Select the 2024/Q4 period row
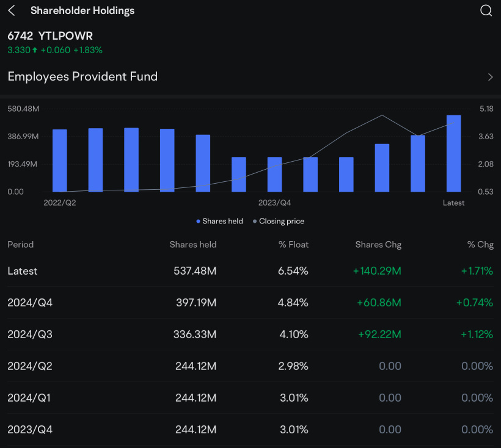This screenshot has width=501, height=448. point(250,303)
